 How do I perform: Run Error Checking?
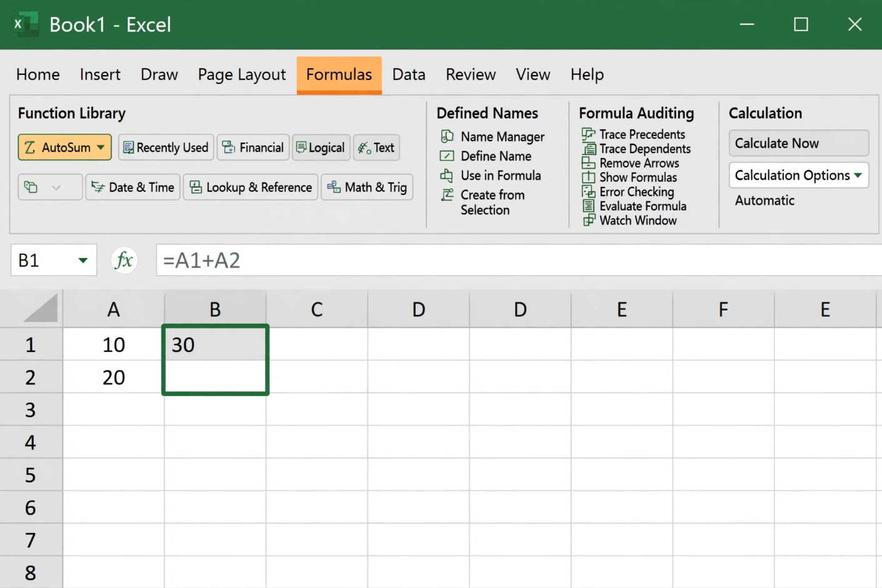628,192
